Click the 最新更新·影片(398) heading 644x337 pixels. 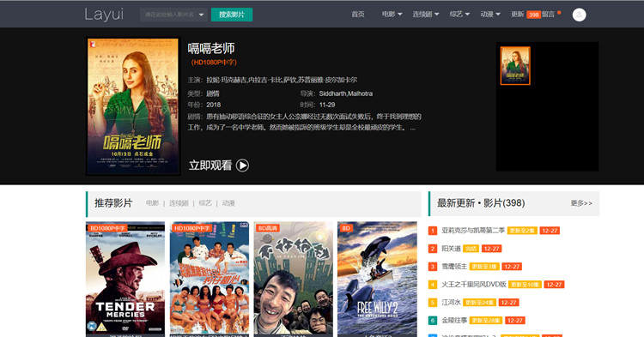coord(481,203)
